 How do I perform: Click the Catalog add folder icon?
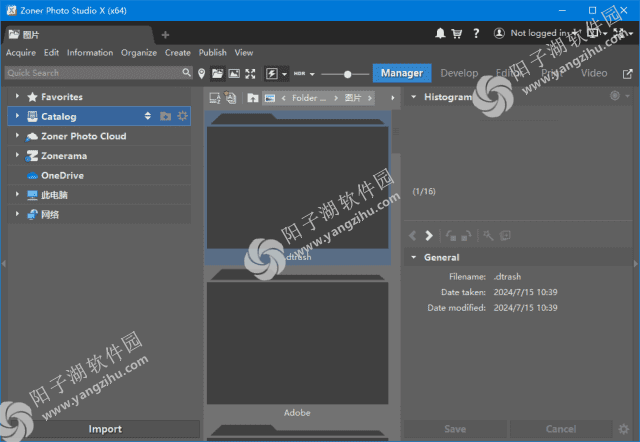[165, 117]
